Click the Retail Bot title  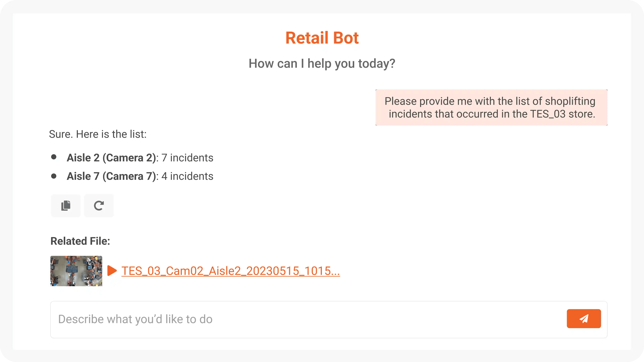point(322,38)
